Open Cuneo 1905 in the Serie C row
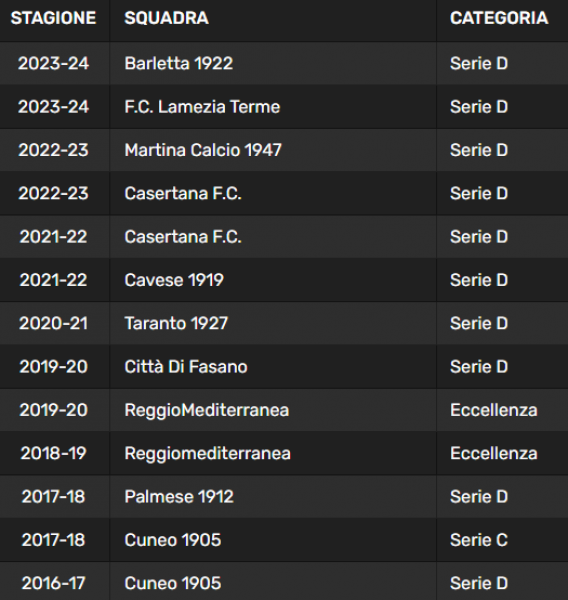Screen dimensions: 568x600 click(173, 540)
